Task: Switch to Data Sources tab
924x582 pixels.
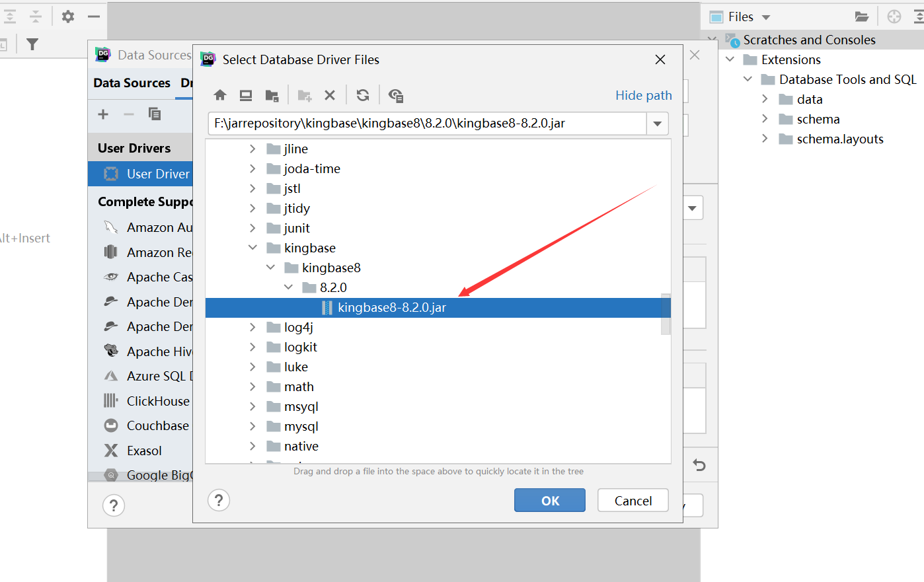Action: tap(132, 83)
